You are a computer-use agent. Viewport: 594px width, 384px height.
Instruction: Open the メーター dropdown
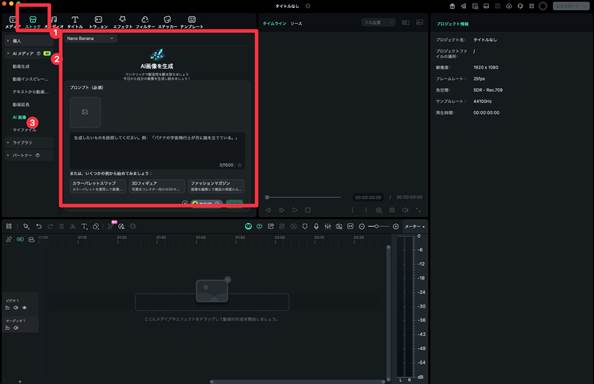pos(414,226)
